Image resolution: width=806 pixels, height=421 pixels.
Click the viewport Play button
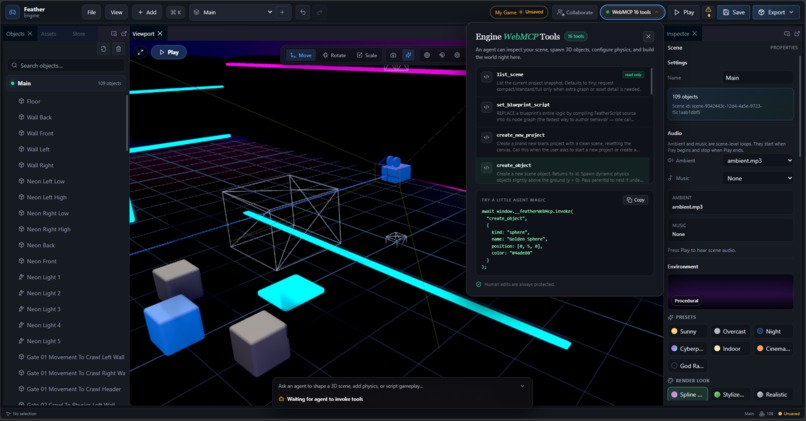click(x=169, y=52)
